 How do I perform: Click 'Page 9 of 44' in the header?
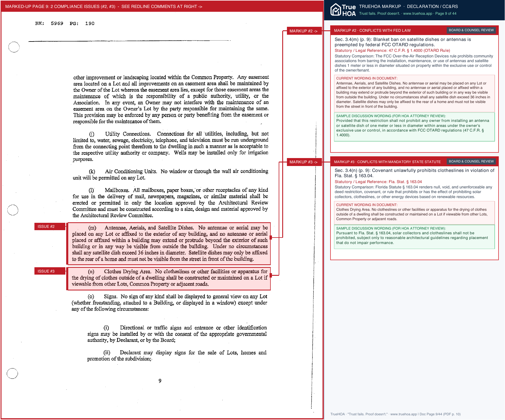point(446,14)
